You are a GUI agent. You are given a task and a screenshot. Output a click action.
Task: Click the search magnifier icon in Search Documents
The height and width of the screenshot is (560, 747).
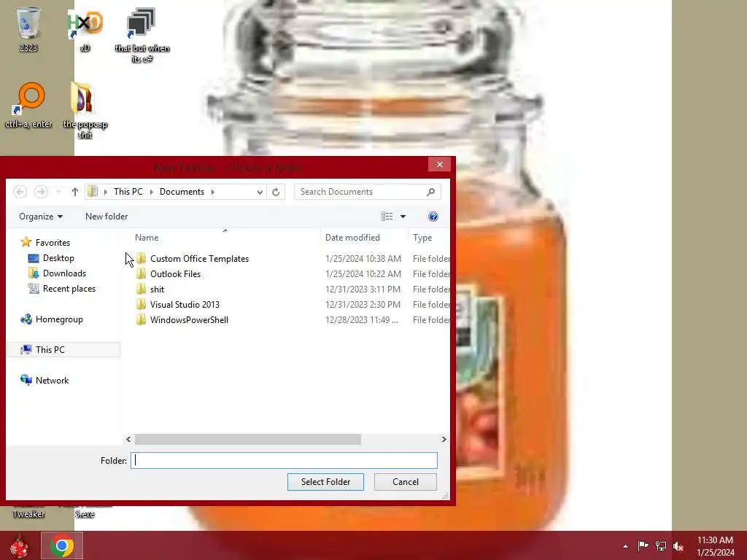click(x=430, y=192)
